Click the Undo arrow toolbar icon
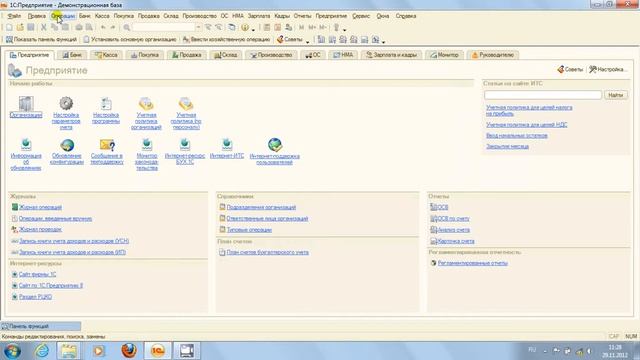 tap(103, 27)
